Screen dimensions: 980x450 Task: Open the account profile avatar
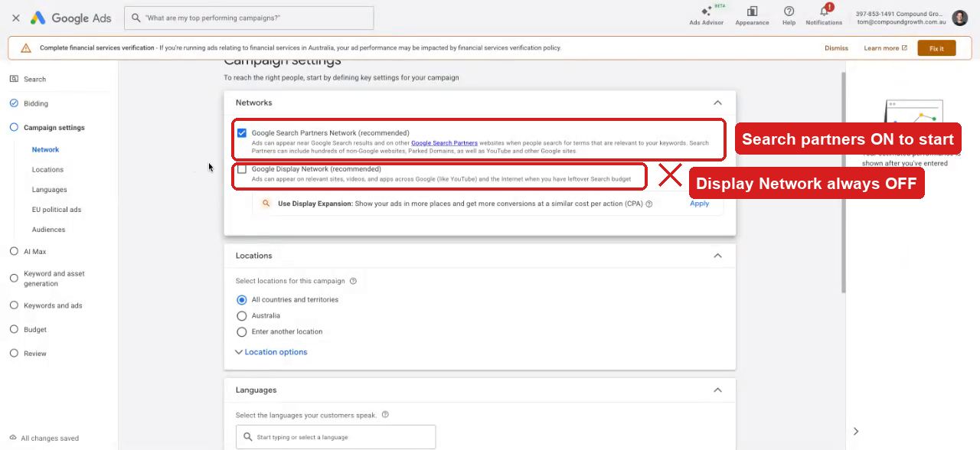pyautogui.click(x=959, y=18)
